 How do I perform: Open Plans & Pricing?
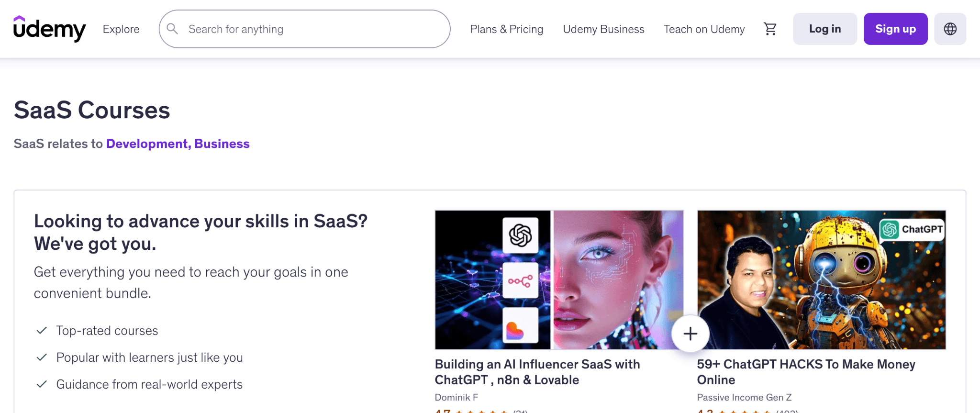click(506, 29)
